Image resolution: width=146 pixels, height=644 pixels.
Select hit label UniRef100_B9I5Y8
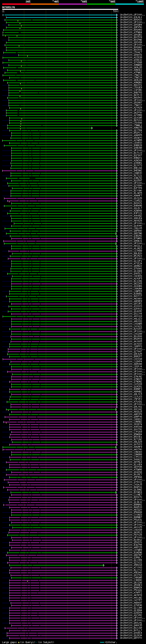tap(131, 50)
